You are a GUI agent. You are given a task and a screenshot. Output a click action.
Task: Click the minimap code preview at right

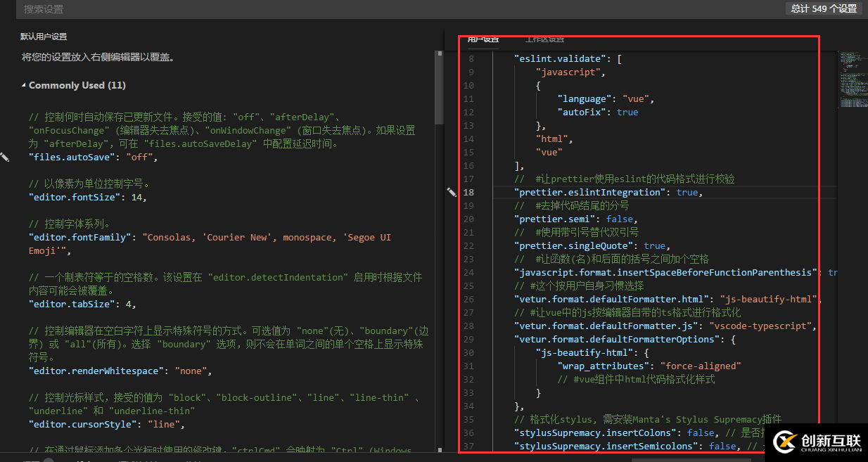tap(853, 77)
